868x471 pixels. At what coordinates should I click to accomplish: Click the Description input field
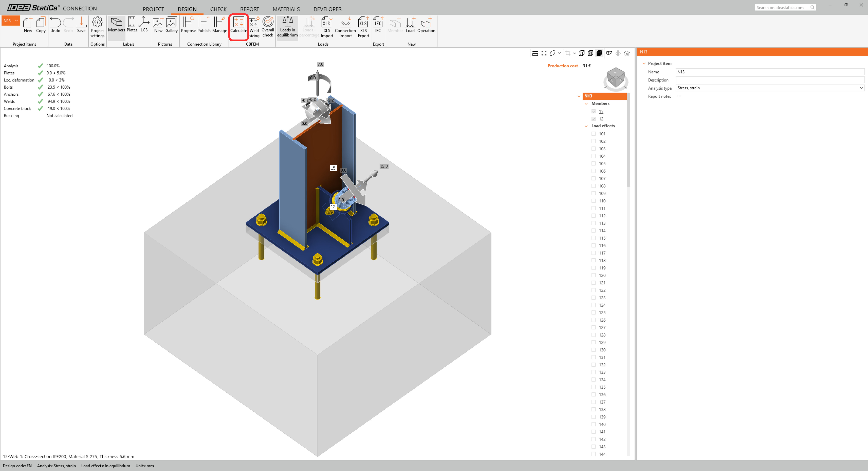(770, 80)
